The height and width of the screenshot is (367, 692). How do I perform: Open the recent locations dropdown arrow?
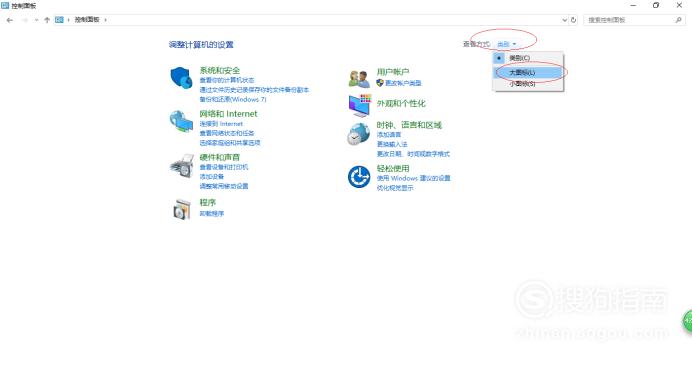[36, 20]
